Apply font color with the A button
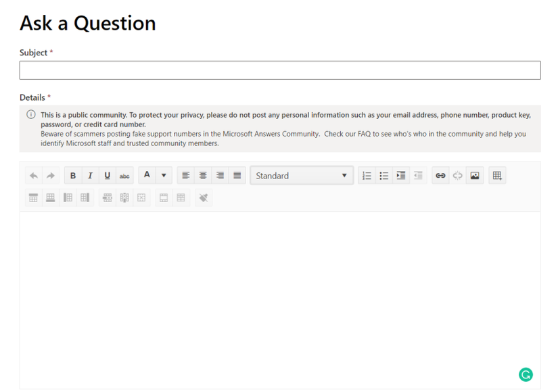The image size is (558, 392). pyautogui.click(x=147, y=175)
